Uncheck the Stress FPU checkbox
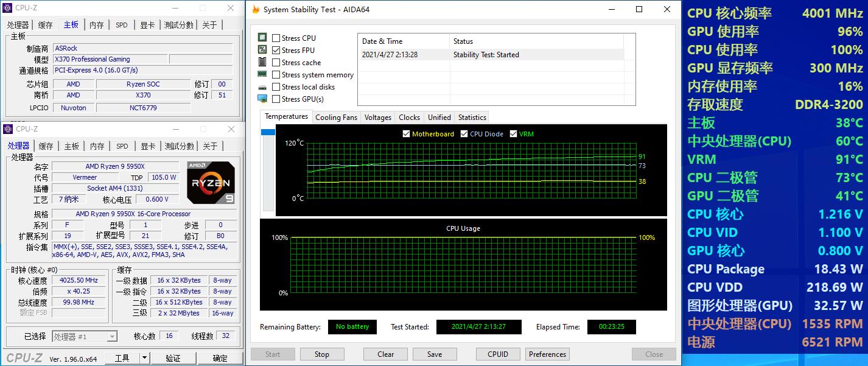 pos(276,50)
